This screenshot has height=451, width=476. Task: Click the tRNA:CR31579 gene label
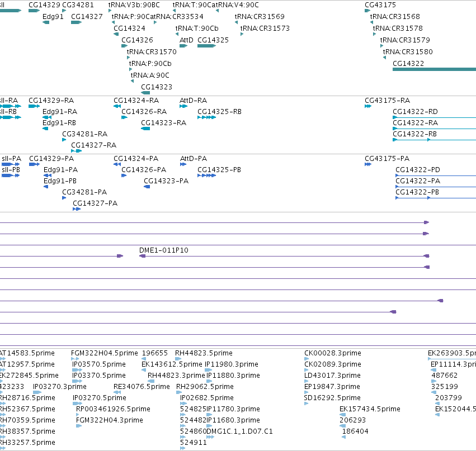tap(405, 40)
